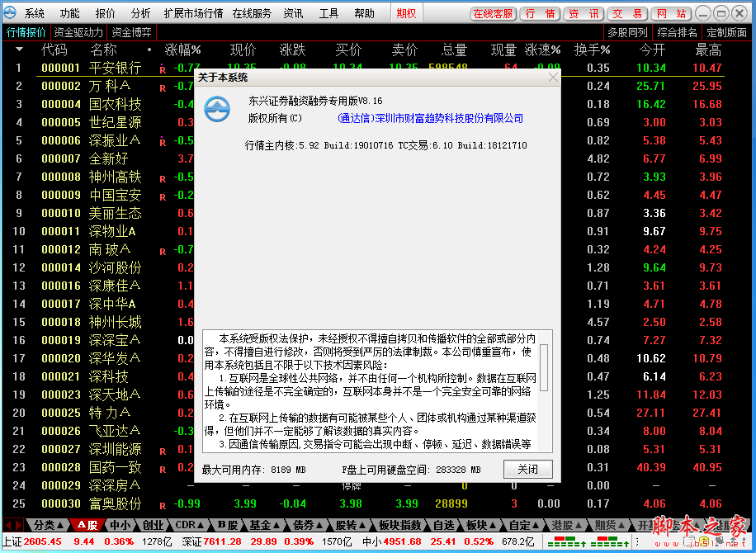Click the Dongxing logo in the about dialog
This screenshot has height=553, width=756.
[217, 109]
